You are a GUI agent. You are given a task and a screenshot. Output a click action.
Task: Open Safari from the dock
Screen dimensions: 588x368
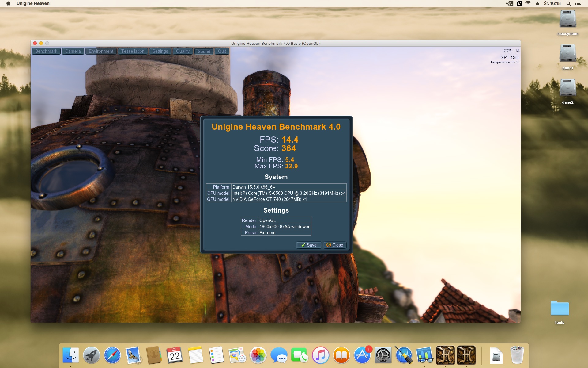(x=112, y=355)
